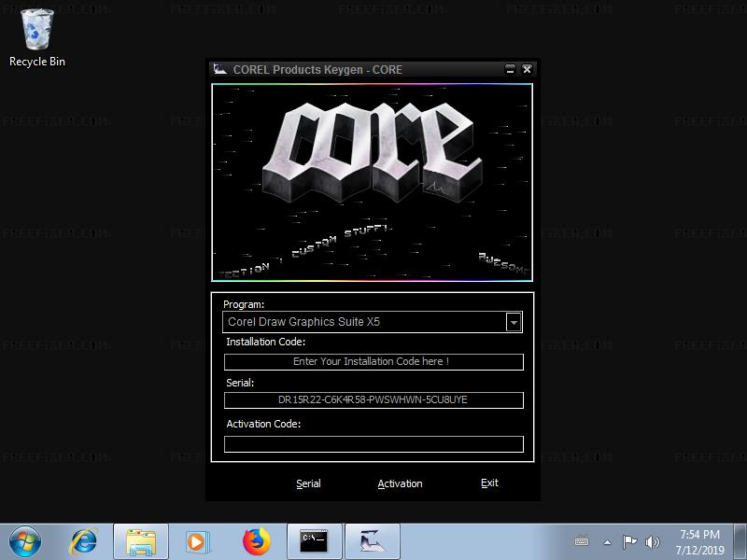This screenshot has height=560, width=747.
Task: Click the volume speaker tray icon
Action: [652, 542]
